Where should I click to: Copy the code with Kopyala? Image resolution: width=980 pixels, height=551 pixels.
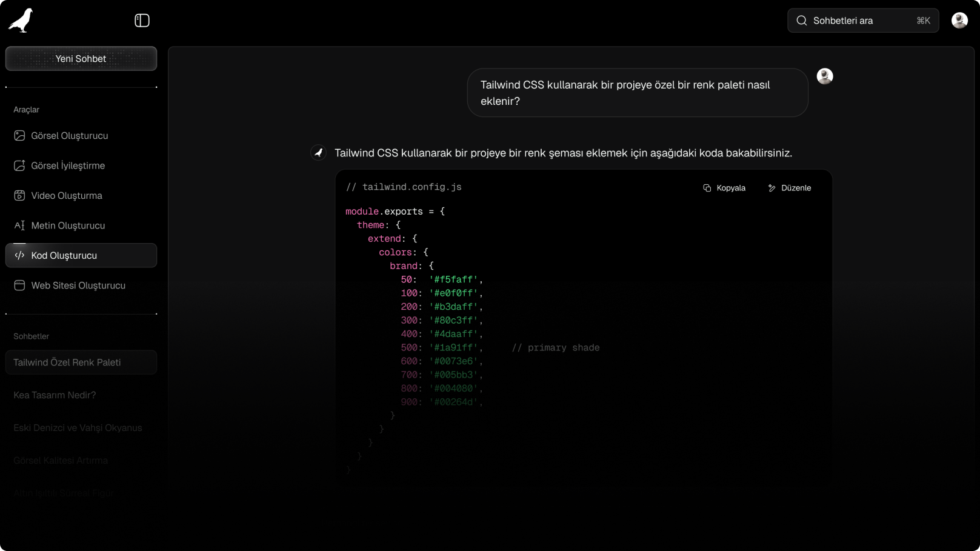pos(724,188)
